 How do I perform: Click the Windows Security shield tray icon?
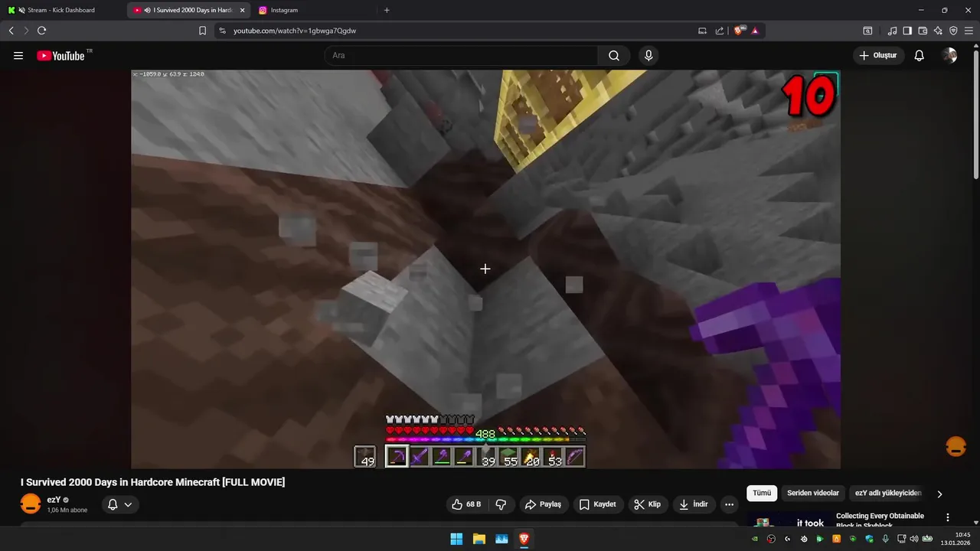869,539
